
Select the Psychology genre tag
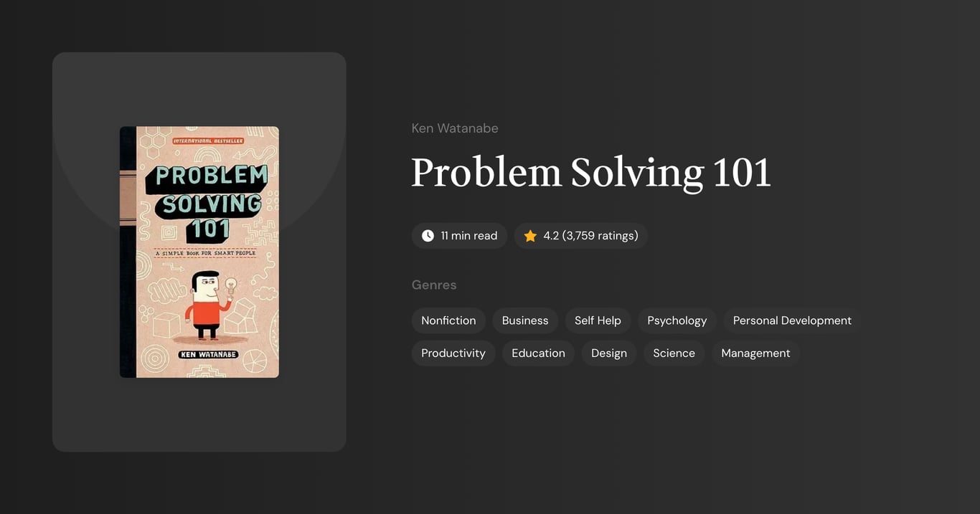point(677,320)
